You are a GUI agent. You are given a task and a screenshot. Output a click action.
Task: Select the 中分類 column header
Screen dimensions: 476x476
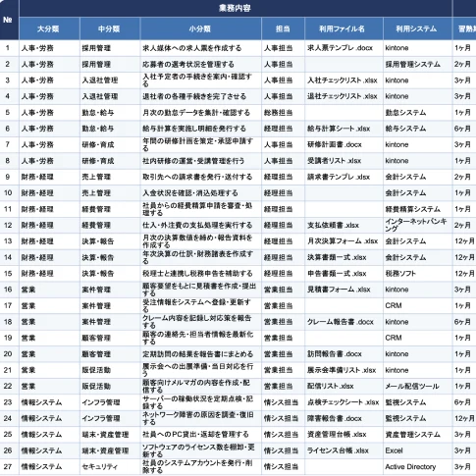coord(110,28)
